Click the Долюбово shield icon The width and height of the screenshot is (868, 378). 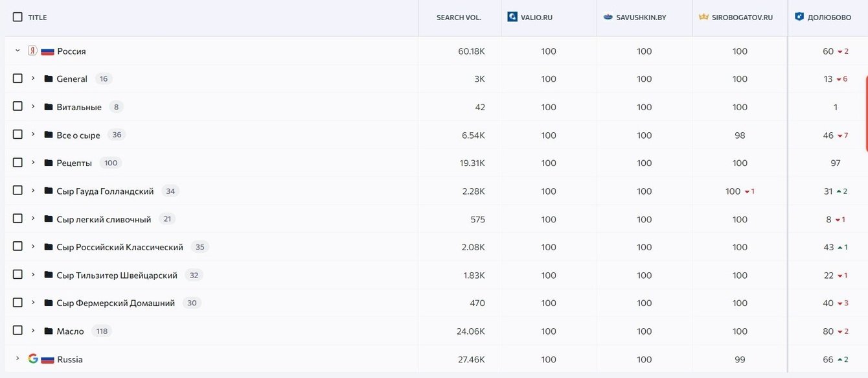coord(799,17)
